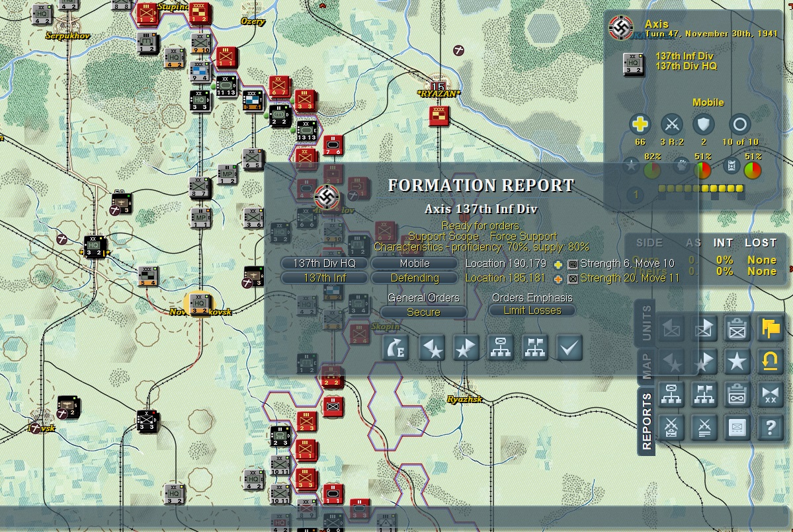793x532 pixels.
Task: Click the yellow undo U-turn arrow icon
Action: (x=771, y=361)
